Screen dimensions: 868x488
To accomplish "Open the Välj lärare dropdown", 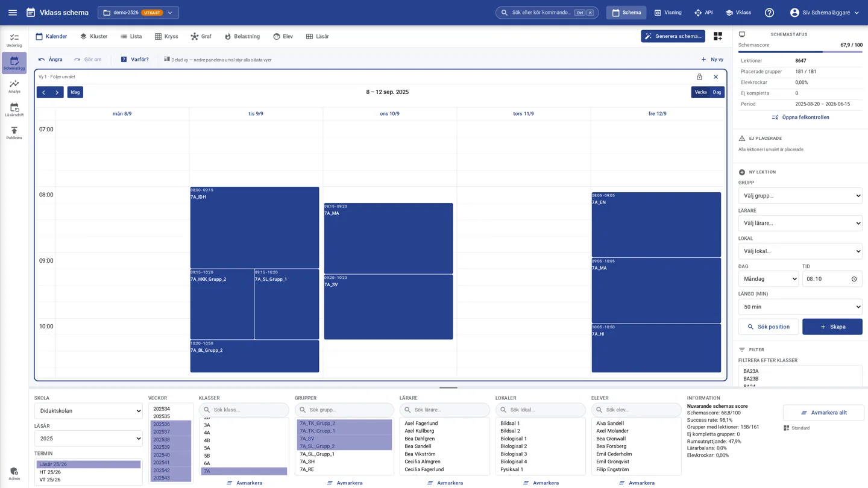I will 800,224.
